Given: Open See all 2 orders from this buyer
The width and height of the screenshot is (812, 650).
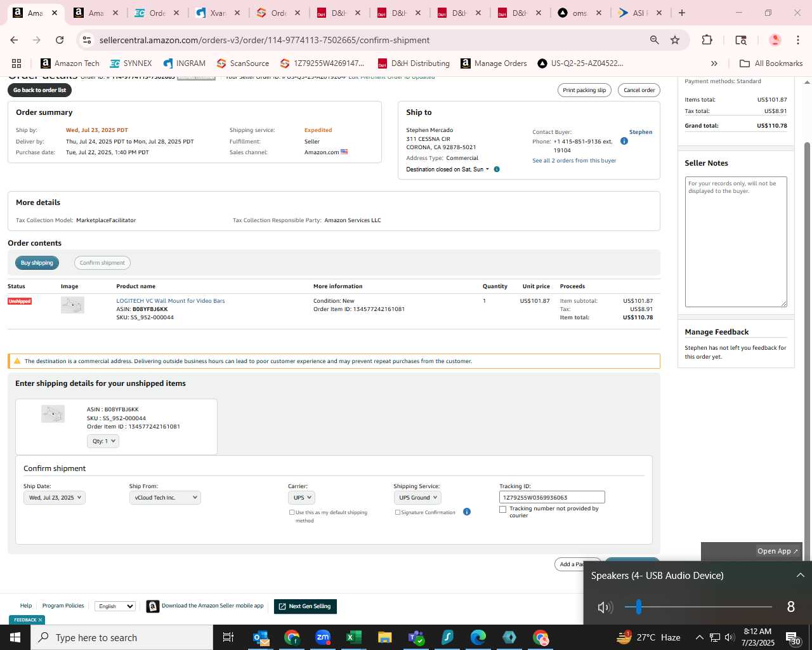Looking at the screenshot, I should tap(574, 161).
